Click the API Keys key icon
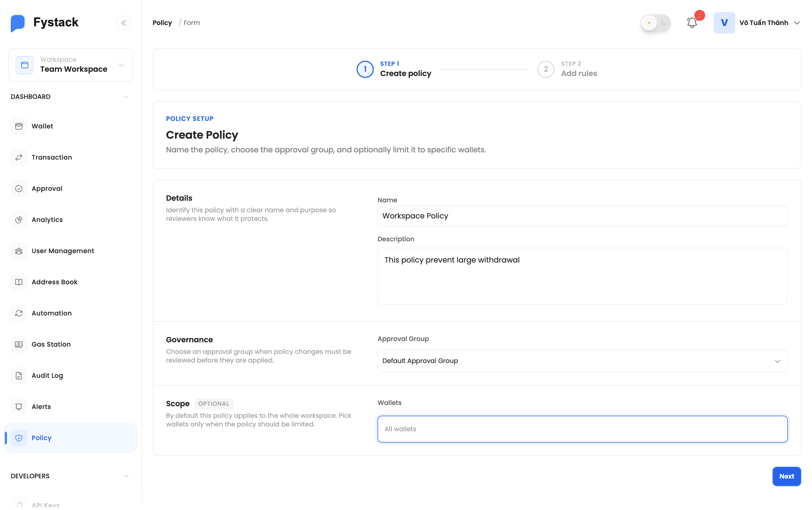This screenshot has height=510, width=812. pyautogui.click(x=19, y=505)
